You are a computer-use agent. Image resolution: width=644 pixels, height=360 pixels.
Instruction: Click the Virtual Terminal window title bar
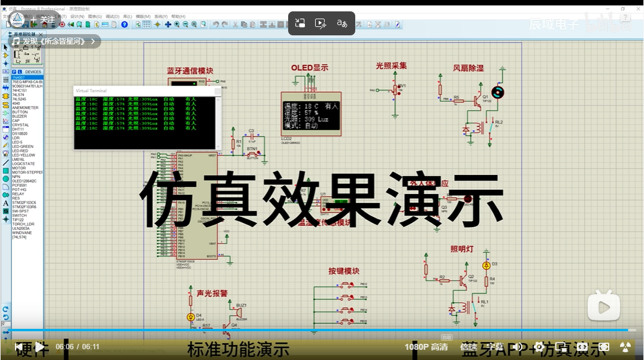click(148, 90)
